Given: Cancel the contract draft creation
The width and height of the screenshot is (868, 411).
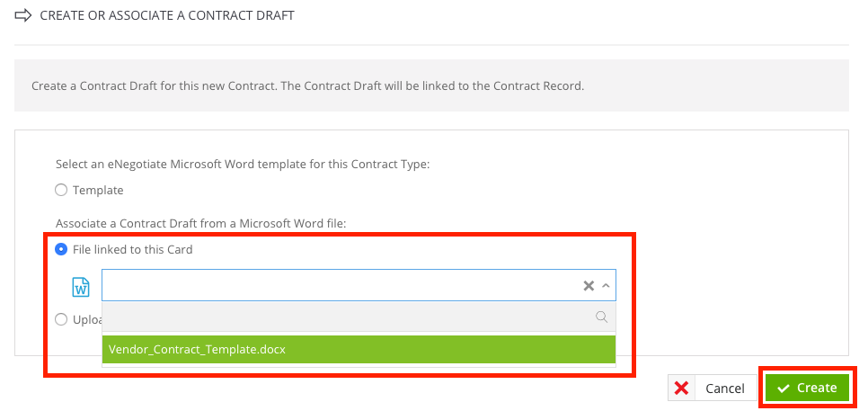Looking at the screenshot, I should [712, 388].
